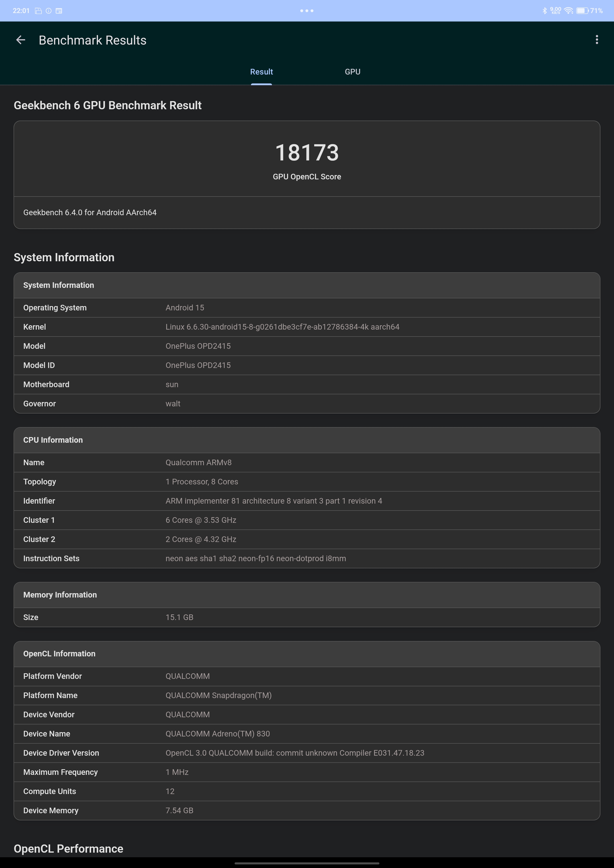Tap the Bluetooth status icon
Viewport: 614px width, 868px height.
(545, 10)
